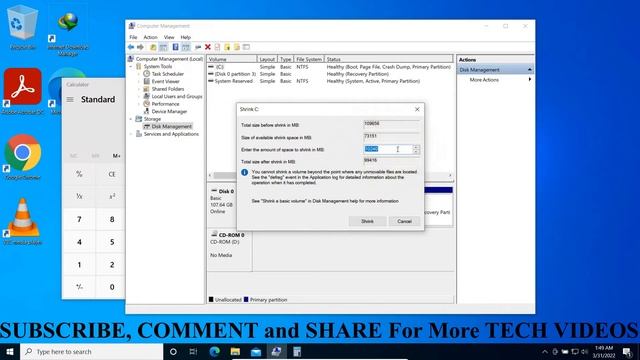Click volume list scrollbar right arrow
This screenshot has height=360, width=640.
tap(450, 175)
